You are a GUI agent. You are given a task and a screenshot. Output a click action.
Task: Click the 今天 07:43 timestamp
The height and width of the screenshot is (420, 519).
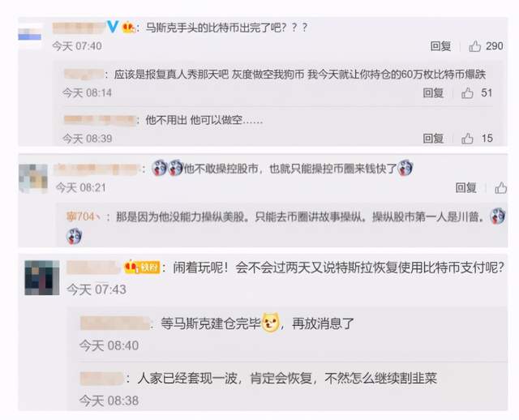(97, 289)
